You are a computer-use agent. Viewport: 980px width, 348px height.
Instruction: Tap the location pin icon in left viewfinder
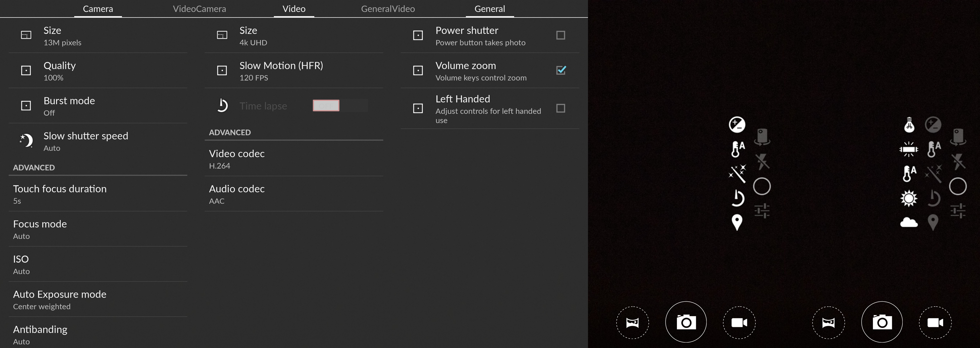(x=737, y=222)
